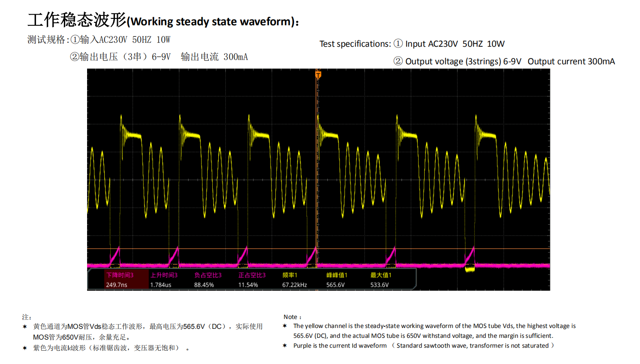Click circled ② before Output voltage (3strings)
640x364 pixels.
398,61
